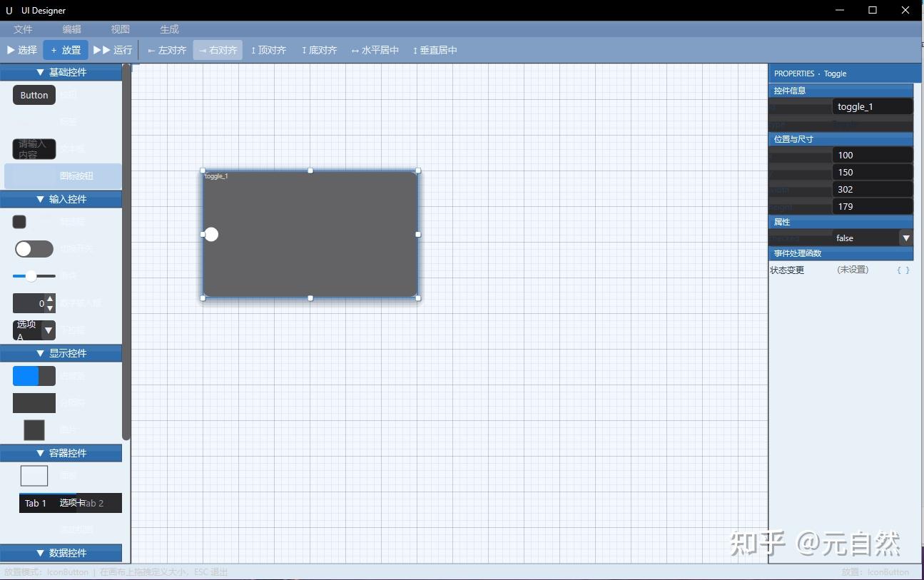The height and width of the screenshot is (580, 924).
Task: Collapse the 基础控件 section
Action: click(x=61, y=72)
